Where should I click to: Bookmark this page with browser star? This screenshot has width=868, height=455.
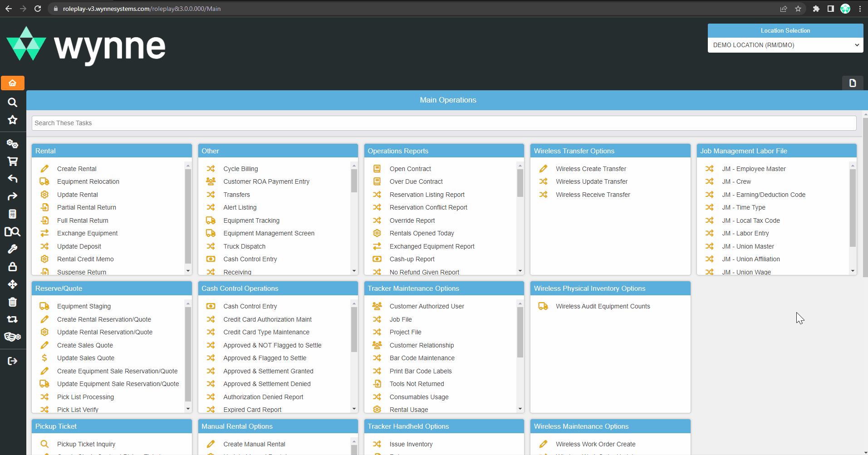click(798, 9)
